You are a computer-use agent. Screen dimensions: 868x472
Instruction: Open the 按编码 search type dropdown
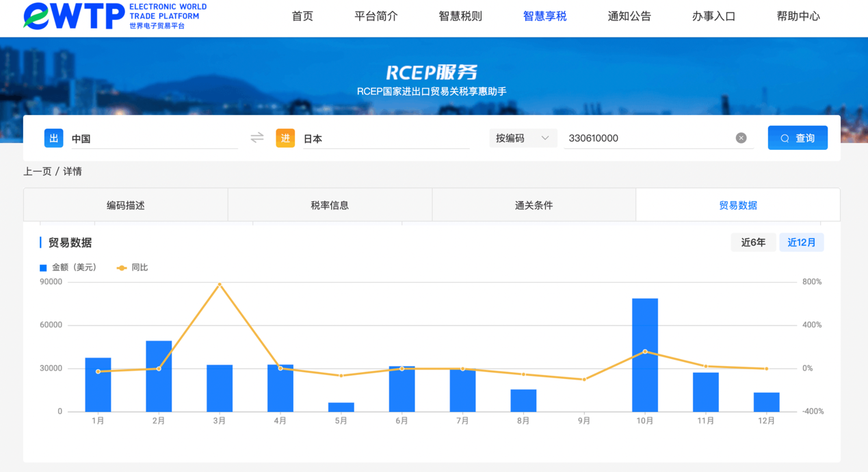(x=522, y=138)
